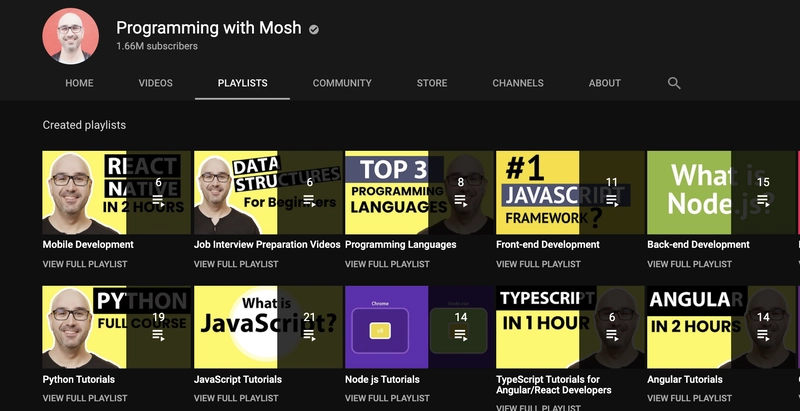Image resolution: width=800 pixels, height=411 pixels.
Task: Click #1 JavaScript Framework thumbnail
Action: click(570, 192)
